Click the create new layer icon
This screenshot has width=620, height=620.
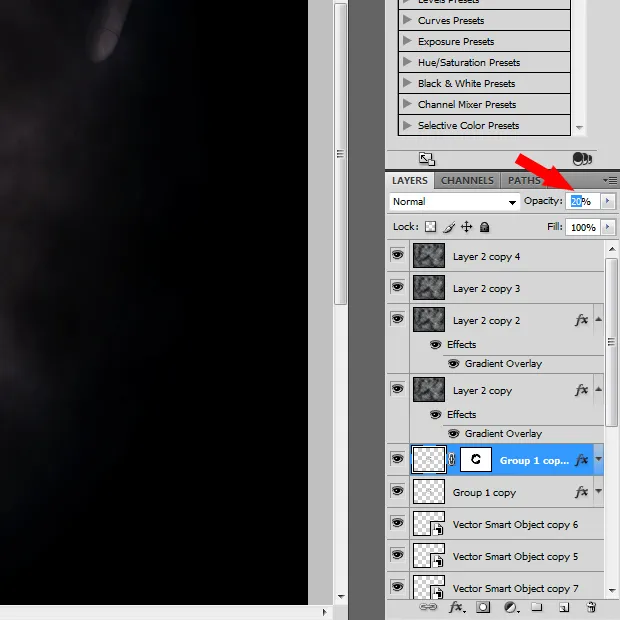coord(564,607)
